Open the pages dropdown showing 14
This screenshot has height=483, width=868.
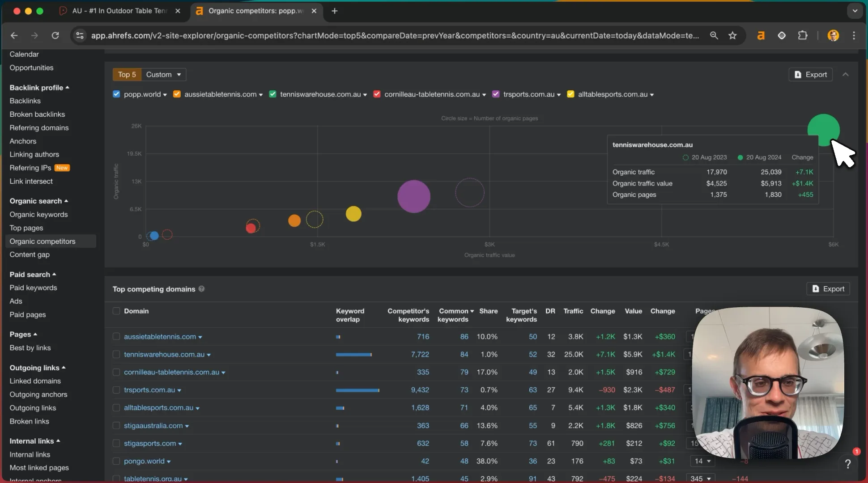coord(702,461)
